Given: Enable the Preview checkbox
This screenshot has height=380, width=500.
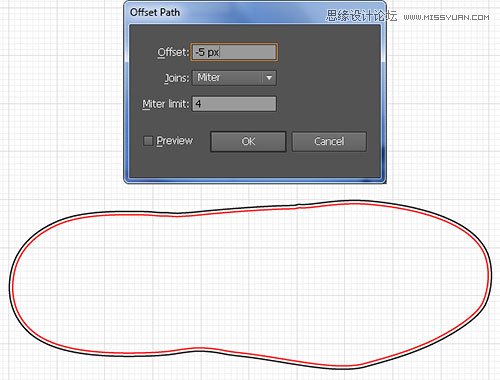Looking at the screenshot, I should tap(148, 141).
